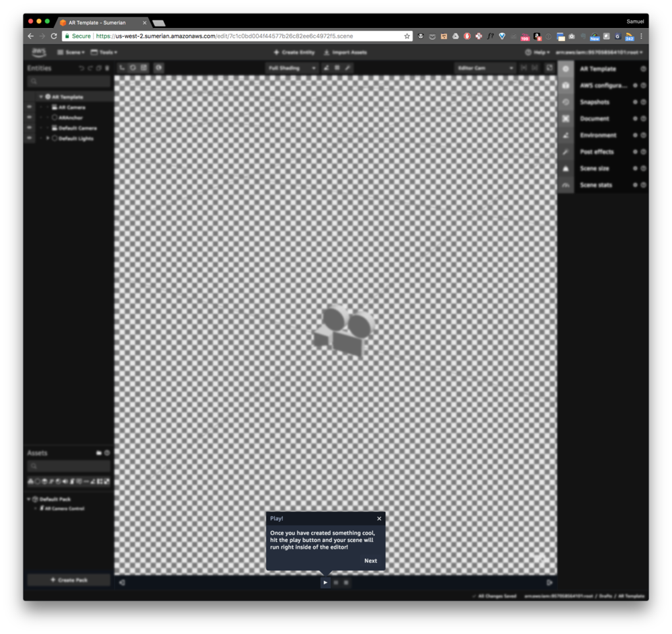672x634 pixels.
Task: Open the Tools menu
Action: tap(104, 52)
